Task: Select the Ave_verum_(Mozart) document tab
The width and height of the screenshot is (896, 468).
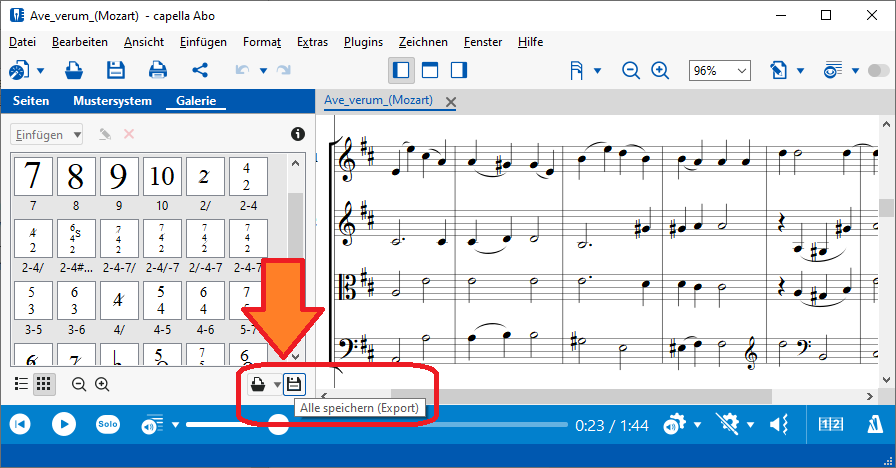Action: point(378,100)
